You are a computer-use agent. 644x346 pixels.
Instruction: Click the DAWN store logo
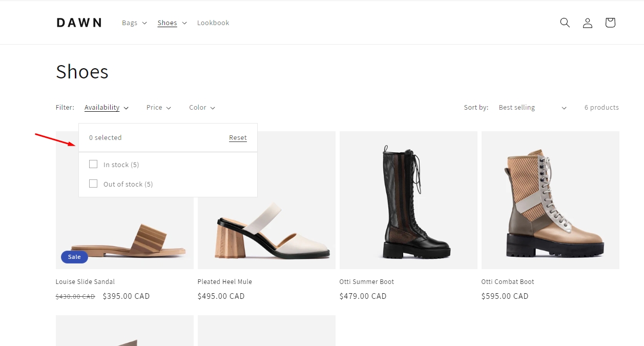[79, 23]
